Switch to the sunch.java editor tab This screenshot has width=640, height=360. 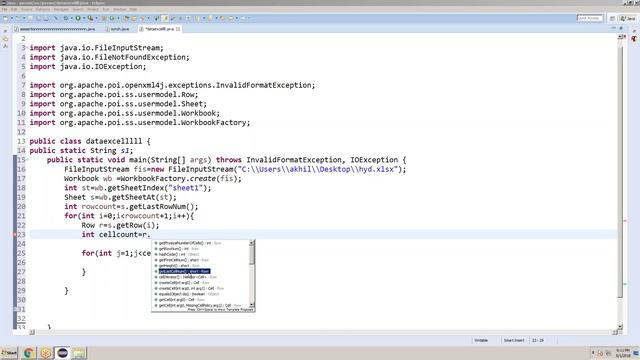(118, 29)
